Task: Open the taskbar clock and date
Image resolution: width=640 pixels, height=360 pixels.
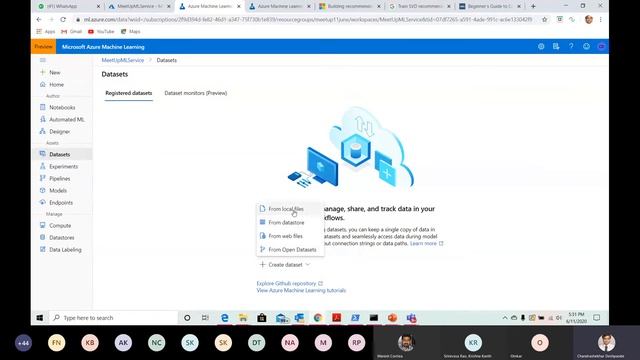Action: click(576, 318)
